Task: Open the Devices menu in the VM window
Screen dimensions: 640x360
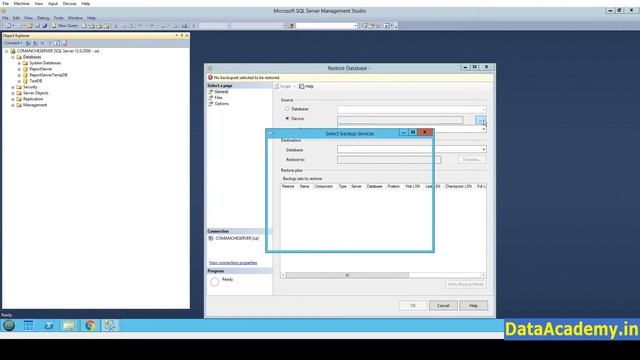Action: pyautogui.click(x=69, y=4)
